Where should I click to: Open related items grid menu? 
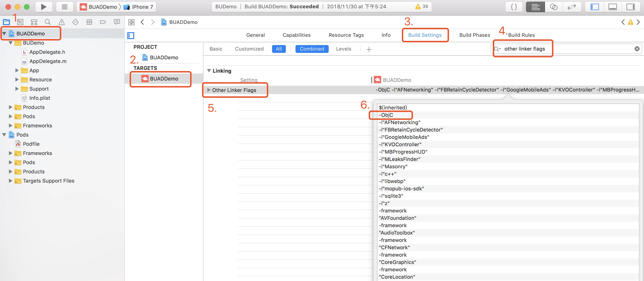coord(131,22)
